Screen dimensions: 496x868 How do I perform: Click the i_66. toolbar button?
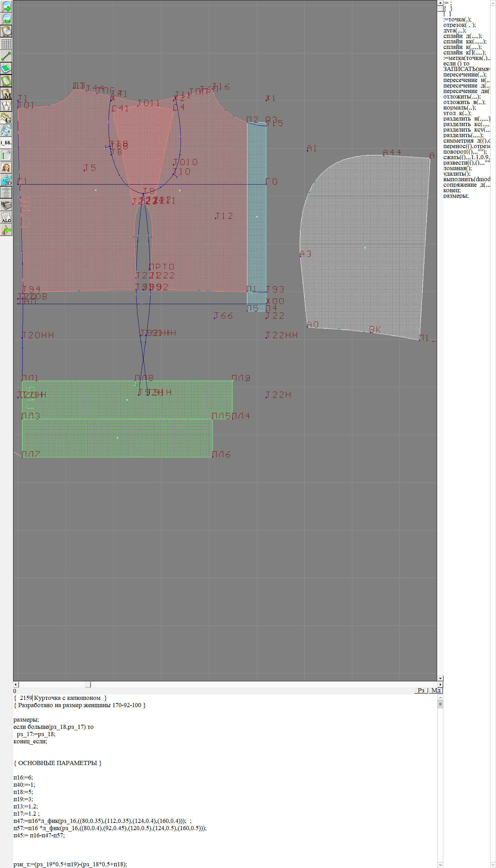(x=6, y=143)
